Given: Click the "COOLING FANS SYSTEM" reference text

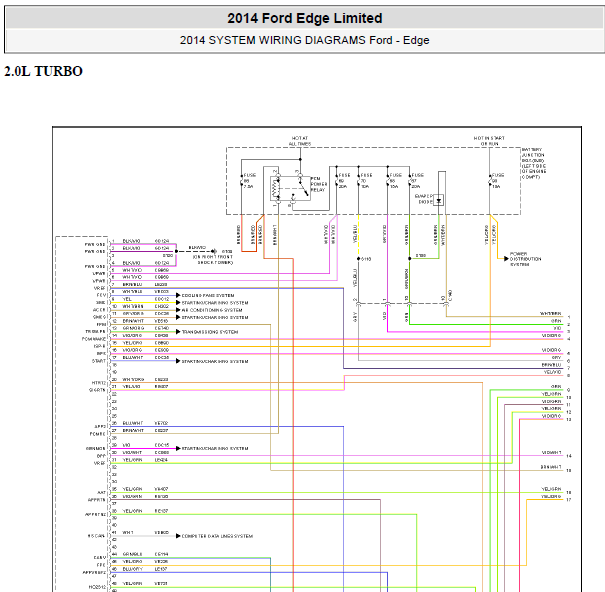Looking at the screenshot, I should 208,295.
